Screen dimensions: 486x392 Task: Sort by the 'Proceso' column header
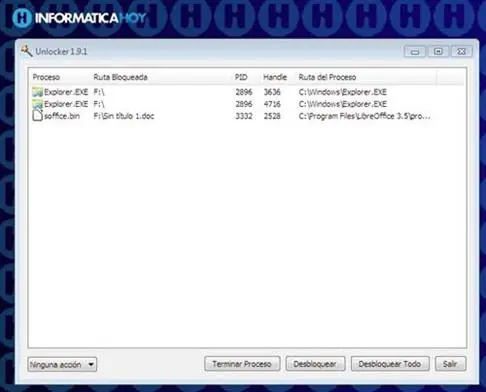coord(46,77)
